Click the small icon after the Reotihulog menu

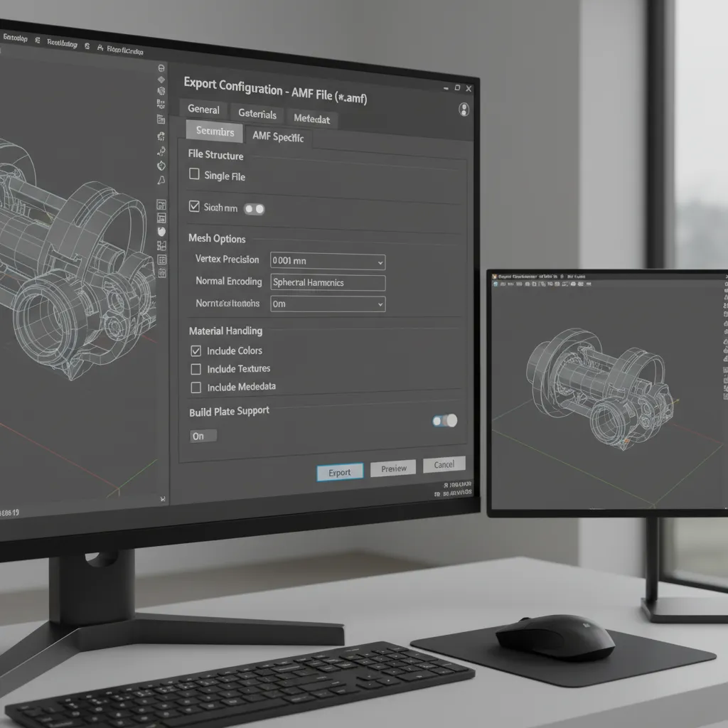tap(87, 46)
